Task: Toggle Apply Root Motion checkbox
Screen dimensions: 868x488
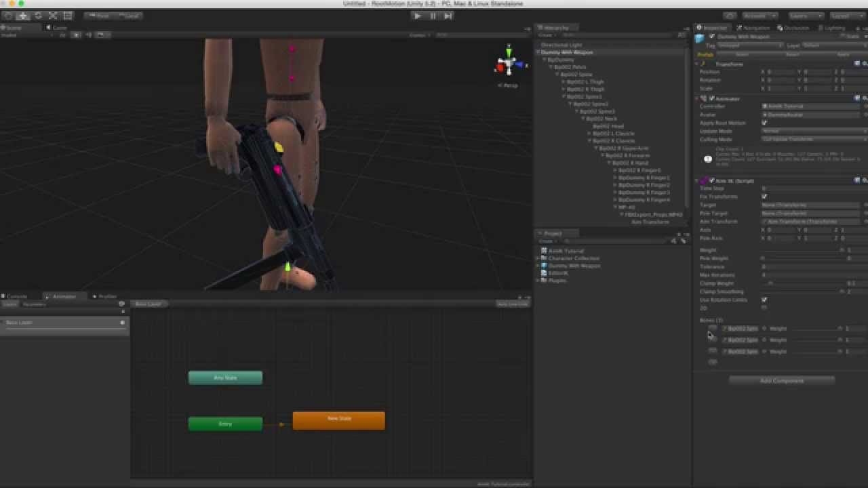Action: click(764, 123)
